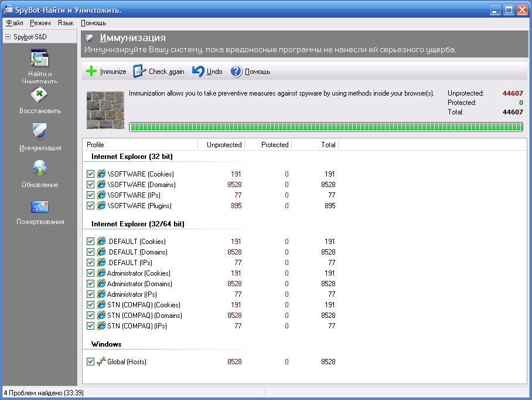
Task: Uncheck the .DEFAULT (Cookies) checkbox
Action: tap(90, 242)
